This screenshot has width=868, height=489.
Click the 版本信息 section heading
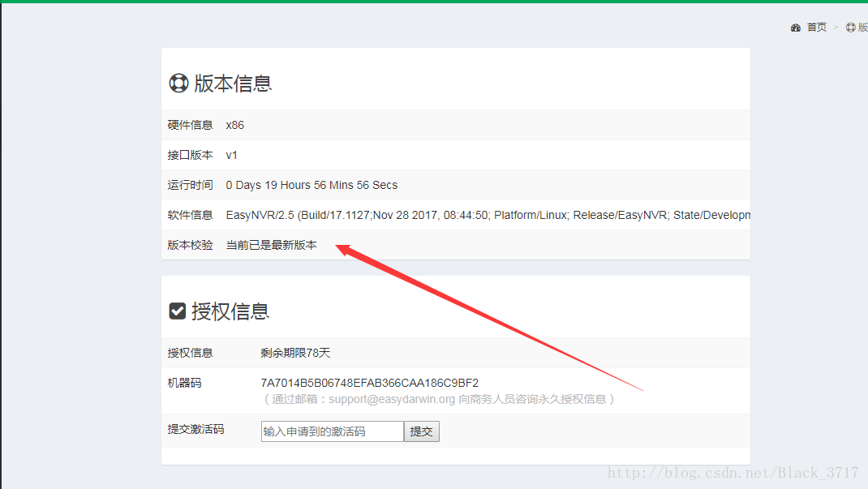point(233,84)
